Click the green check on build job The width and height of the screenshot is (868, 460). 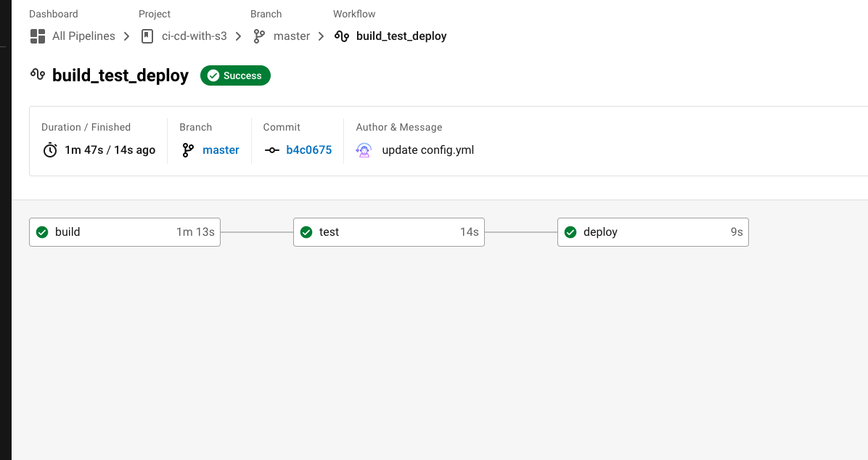(42, 232)
